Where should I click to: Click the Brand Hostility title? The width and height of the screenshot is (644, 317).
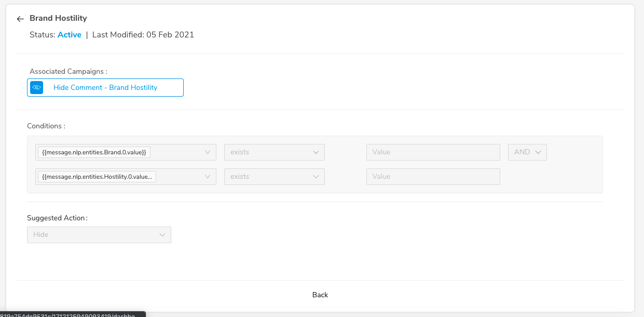(58, 18)
